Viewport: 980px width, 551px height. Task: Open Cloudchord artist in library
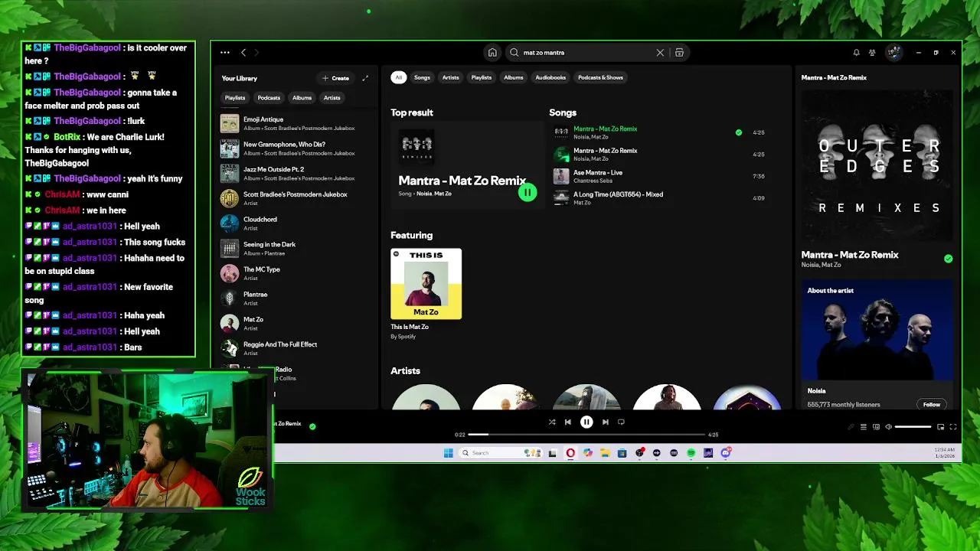(x=295, y=223)
